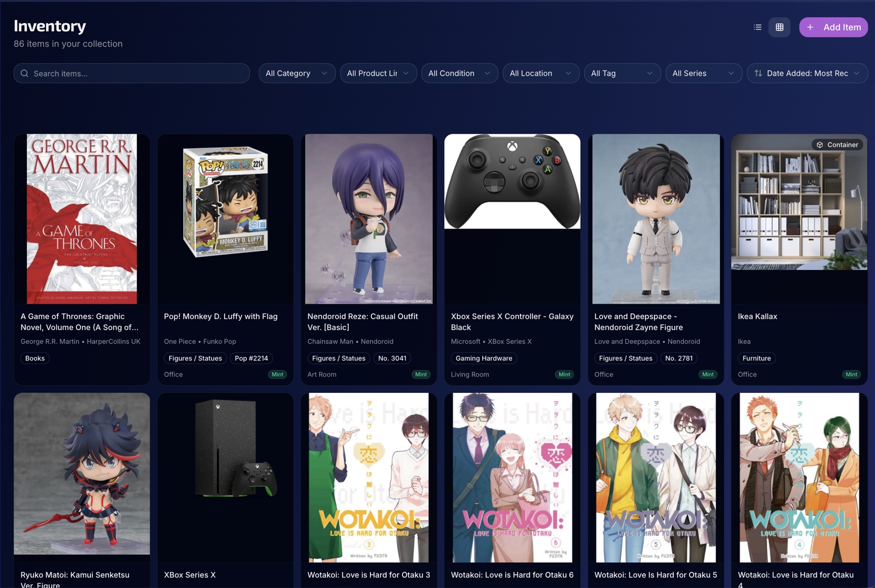Open Wotakoi volume 3 cover
The image size is (875, 588).
pos(369,478)
